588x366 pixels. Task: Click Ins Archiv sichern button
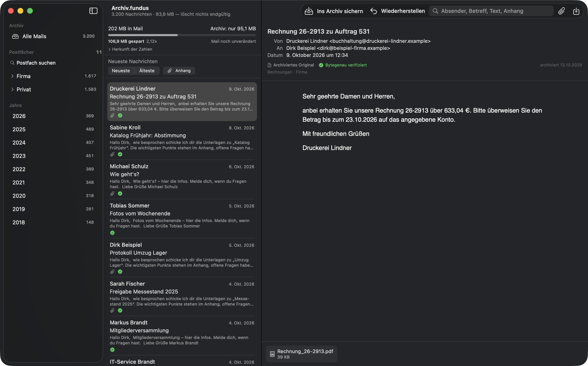[334, 11]
